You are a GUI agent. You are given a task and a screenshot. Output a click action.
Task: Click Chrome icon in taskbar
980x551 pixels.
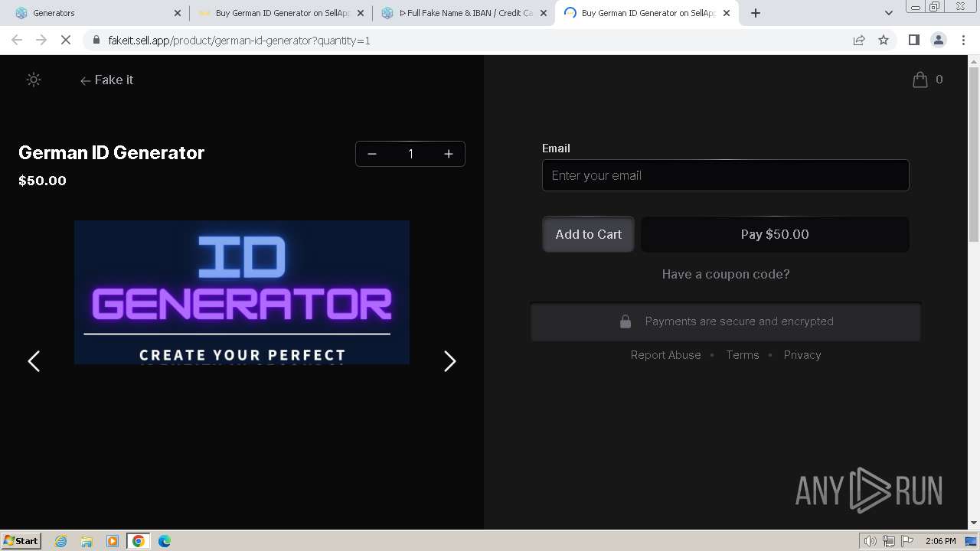[x=139, y=541]
